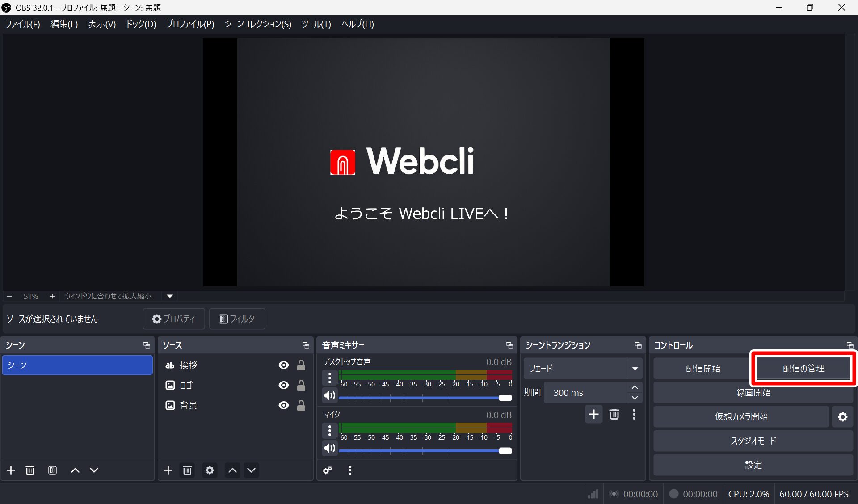Click the マイク volume slider
Screen dimensions: 858x504
click(x=425, y=451)
